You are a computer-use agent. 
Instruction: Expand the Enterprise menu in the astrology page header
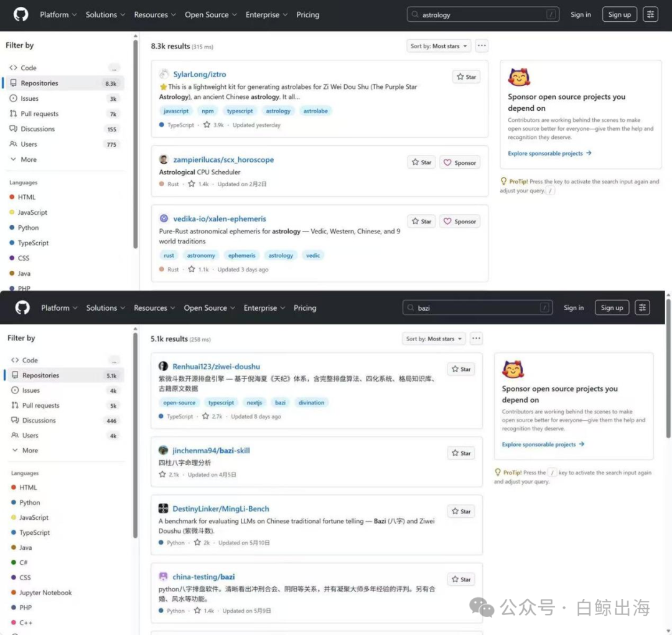point(266,14)
